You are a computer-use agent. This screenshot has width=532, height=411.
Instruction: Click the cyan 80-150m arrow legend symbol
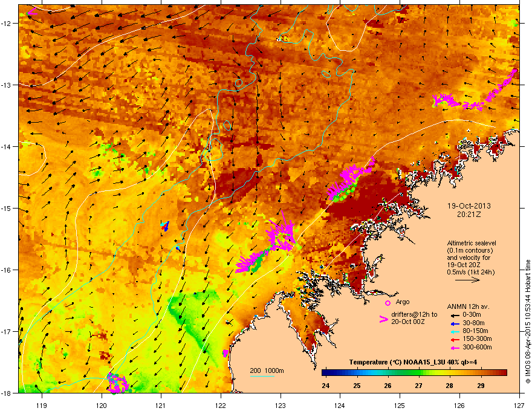coord(455,331)
